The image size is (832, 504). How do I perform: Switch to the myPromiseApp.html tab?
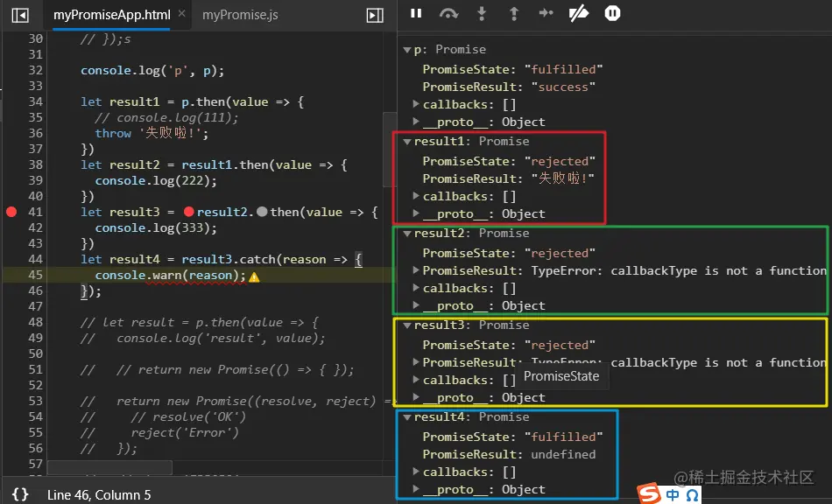point(112,15)
